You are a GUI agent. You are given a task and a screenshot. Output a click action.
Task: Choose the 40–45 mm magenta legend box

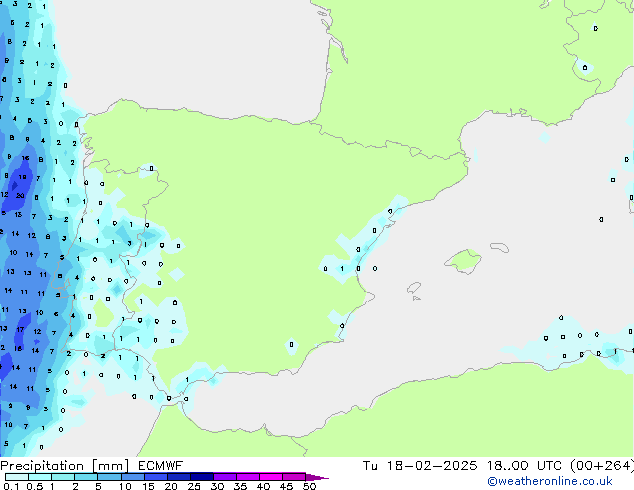pyautogui.click(x=271, y=477)
